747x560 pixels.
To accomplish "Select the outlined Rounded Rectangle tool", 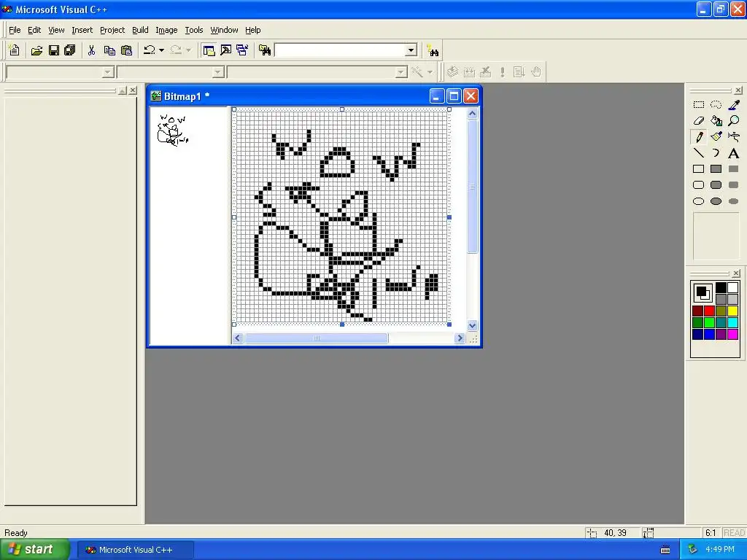I will tap(698, 184).
